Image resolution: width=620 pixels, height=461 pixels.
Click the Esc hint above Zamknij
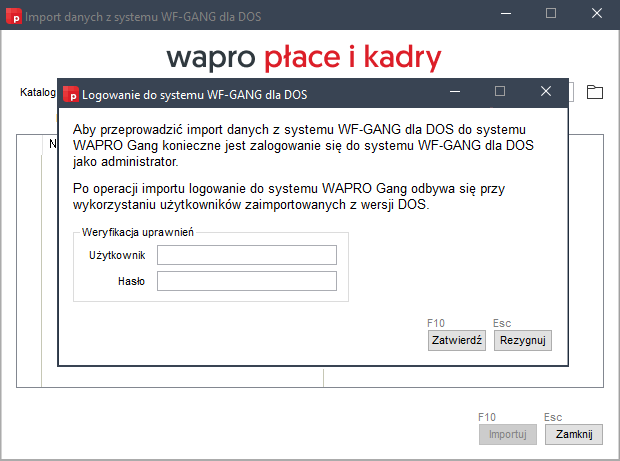coord(553,417)
